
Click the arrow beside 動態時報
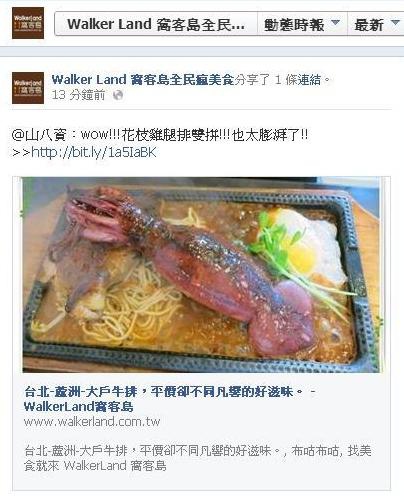[x=335, y=23]
